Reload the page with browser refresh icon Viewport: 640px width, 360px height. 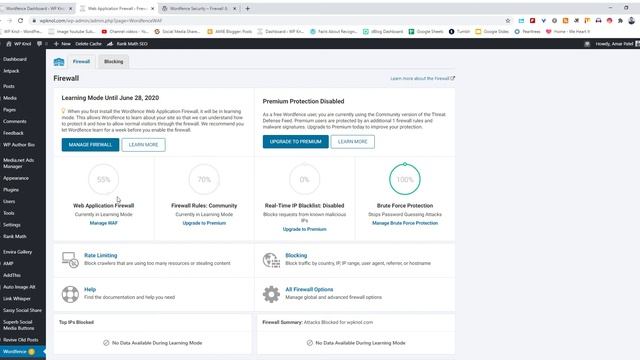[20, 20]
